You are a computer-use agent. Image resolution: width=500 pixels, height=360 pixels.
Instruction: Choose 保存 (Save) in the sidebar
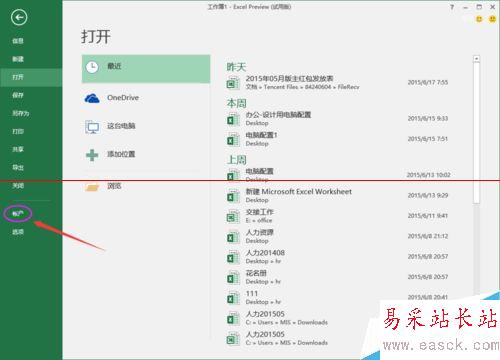click(x=18, y=95)
